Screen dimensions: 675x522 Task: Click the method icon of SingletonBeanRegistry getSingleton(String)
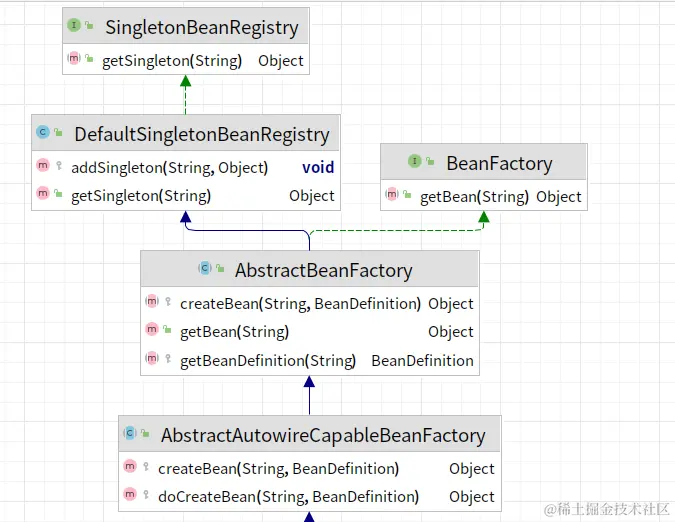click(x=74, y=58)
